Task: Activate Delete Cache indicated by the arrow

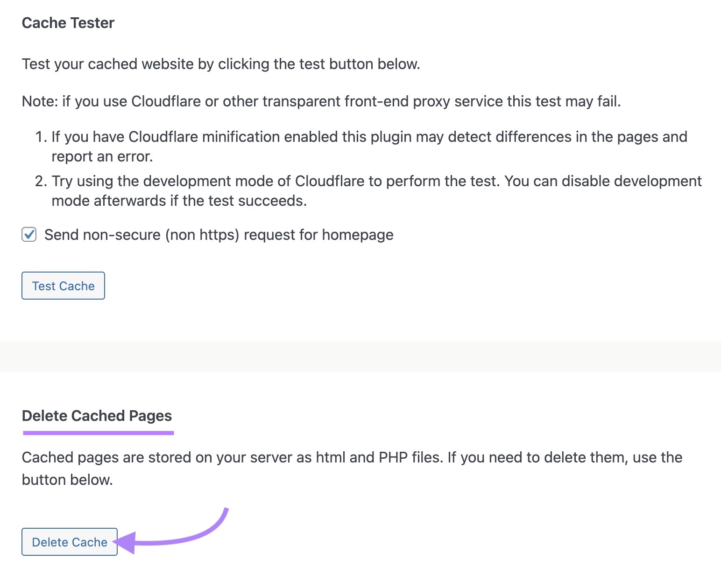Action: click(x=69, y=542)
